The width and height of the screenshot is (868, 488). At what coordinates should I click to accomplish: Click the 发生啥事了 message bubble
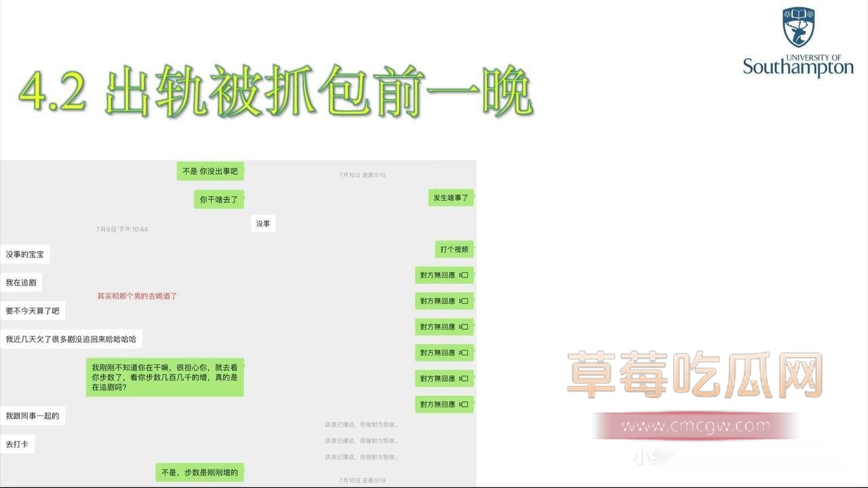coord(451,198)
